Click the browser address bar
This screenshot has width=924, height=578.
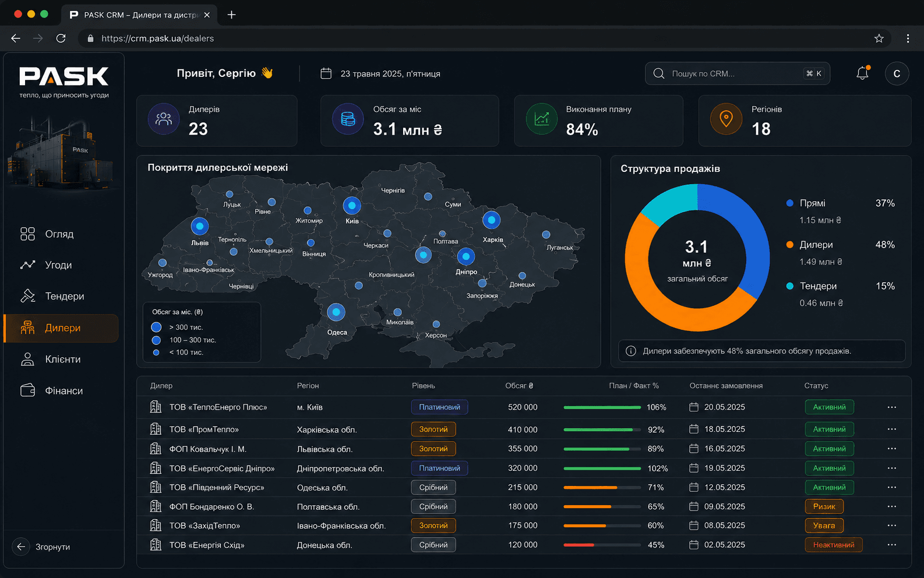tap(485, 38)
